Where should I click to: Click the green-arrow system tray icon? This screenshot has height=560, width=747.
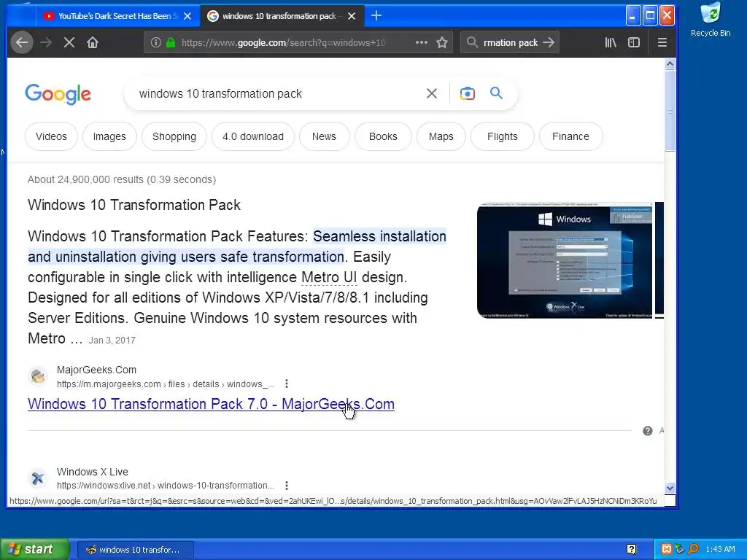pos(680,550)
